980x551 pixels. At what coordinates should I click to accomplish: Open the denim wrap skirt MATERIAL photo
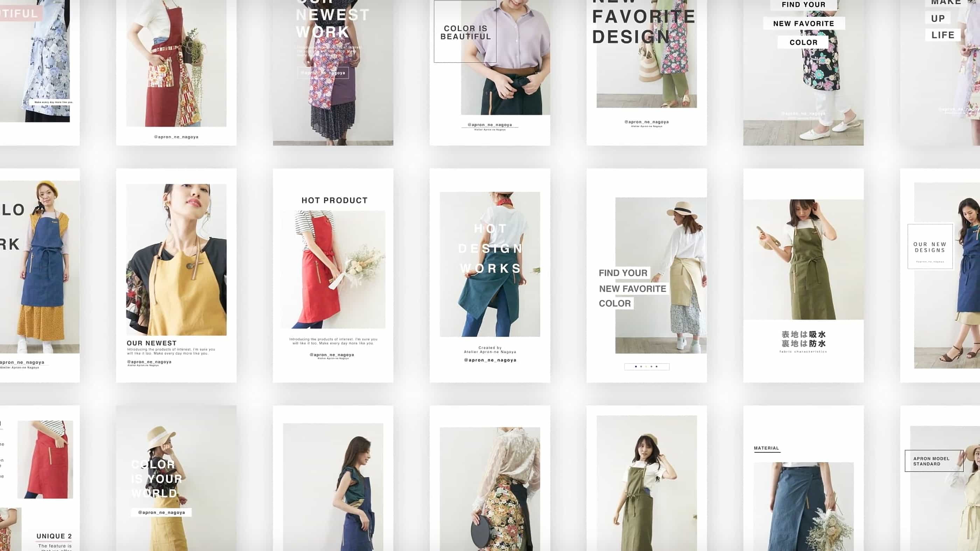point(803,506)
